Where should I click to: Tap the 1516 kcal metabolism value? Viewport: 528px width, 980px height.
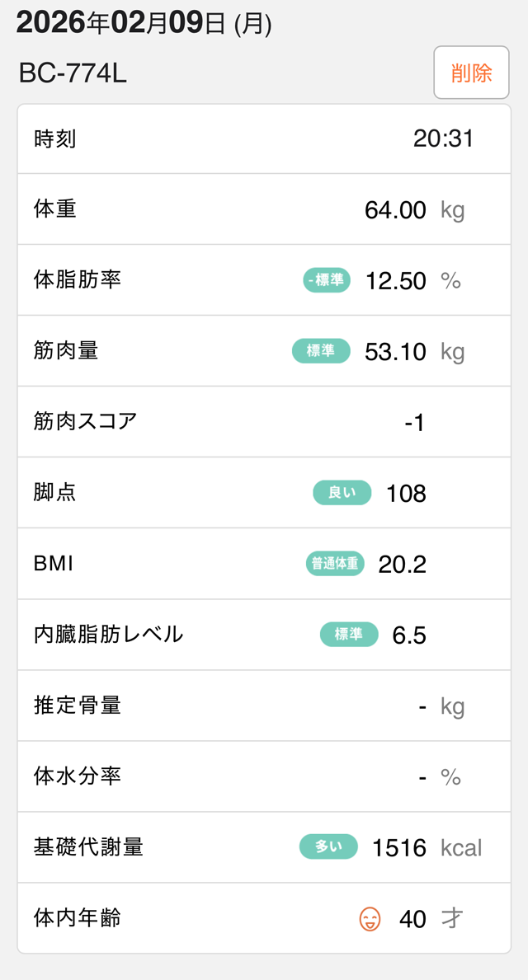[399, 848]
